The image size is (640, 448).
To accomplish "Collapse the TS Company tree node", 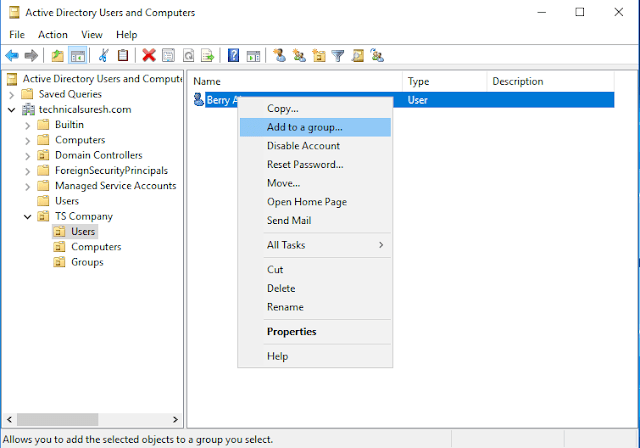I will tap(27, 216).
